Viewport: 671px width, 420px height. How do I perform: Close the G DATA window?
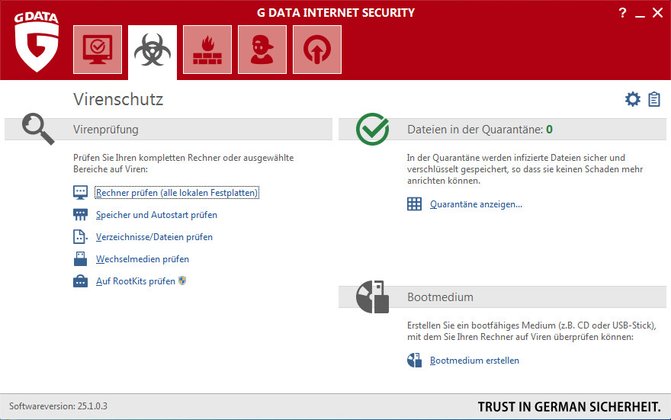coord(658,13)
